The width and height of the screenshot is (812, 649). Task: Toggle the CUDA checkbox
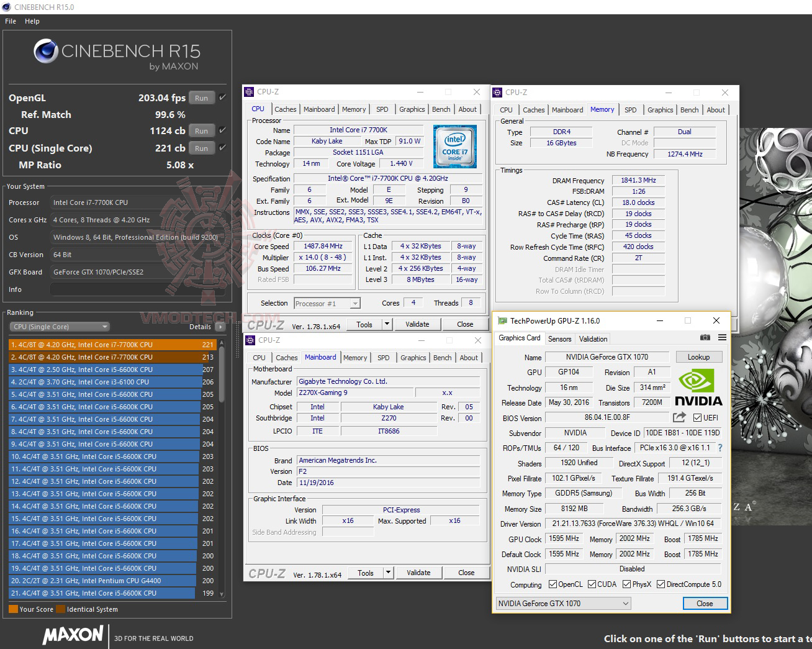pos(592,584)
